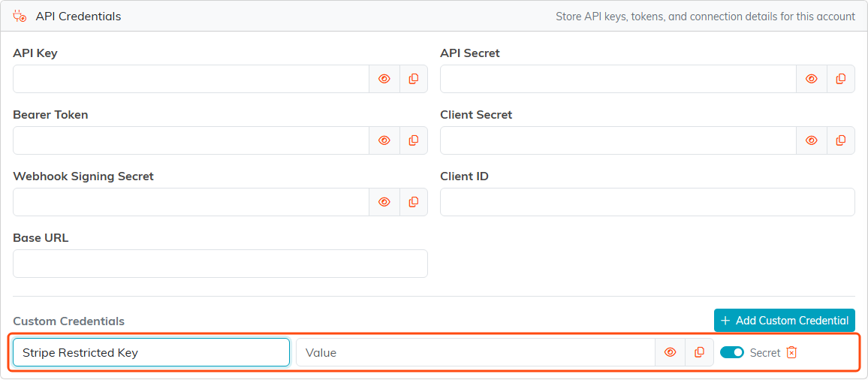
Task: Click the 'Webhook Signing Secret' label
Action: [83, 176]
